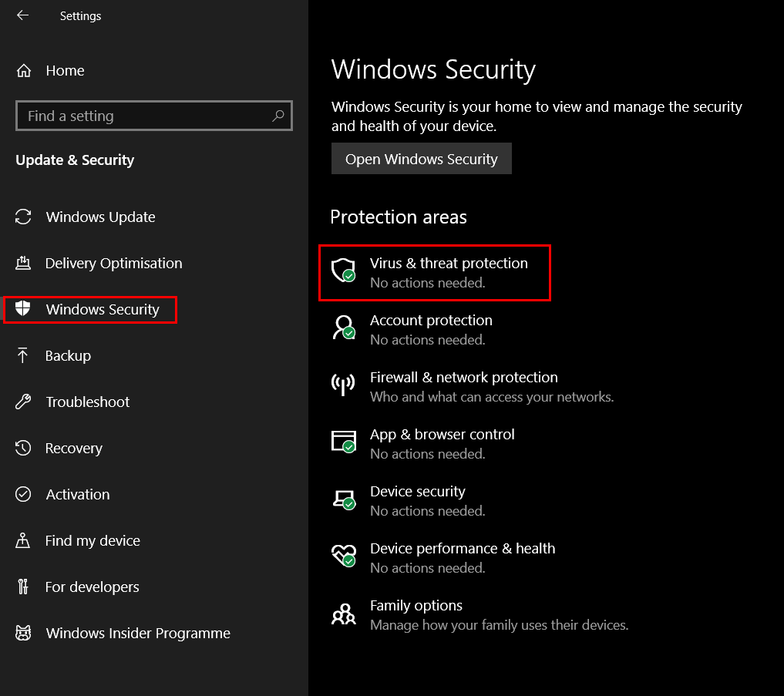This screenshot has width=784, height=696.
Task: Click the Virus & threat protection shield icon
Action: pos(344,271)
